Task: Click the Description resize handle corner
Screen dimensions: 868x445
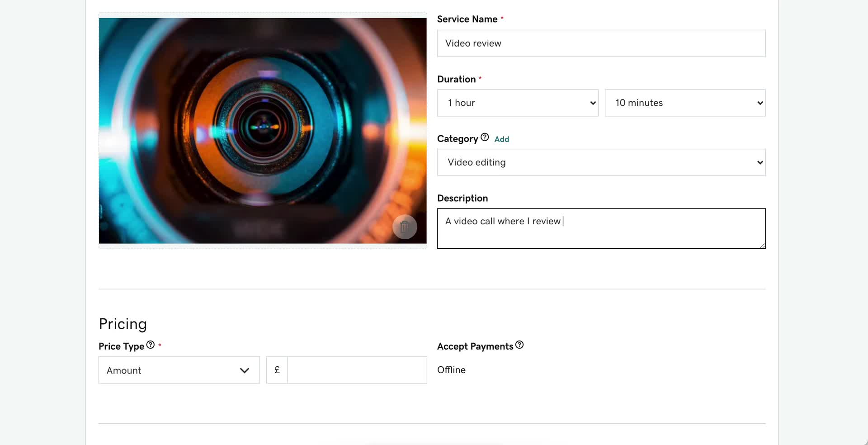Action: pyautogui.click(x=762, y=246)
